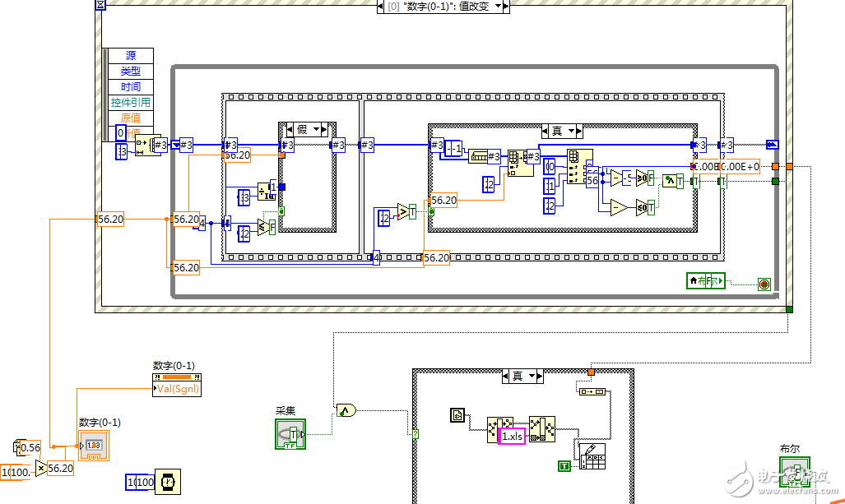
Task: Click the 56.20 value on event structure border
Action: [x=110, y=220]
